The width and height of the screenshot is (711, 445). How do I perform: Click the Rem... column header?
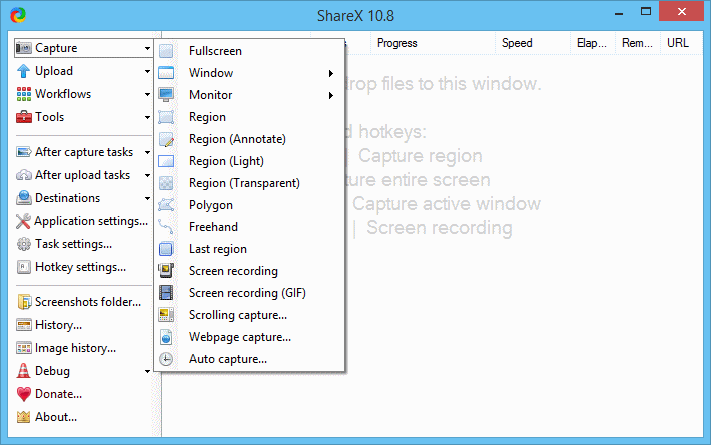point(638,43)
